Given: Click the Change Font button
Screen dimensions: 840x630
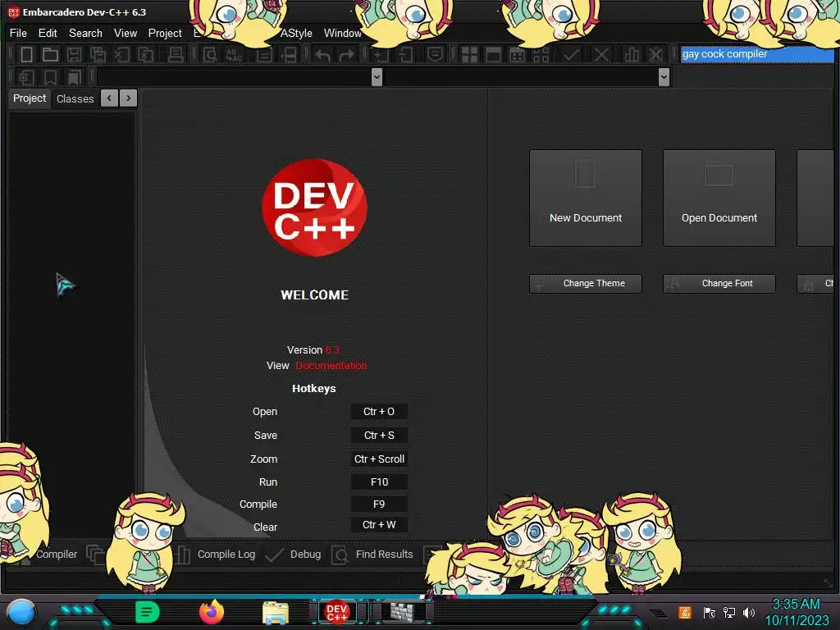Looking at the screenshot, I should (719, 283).
